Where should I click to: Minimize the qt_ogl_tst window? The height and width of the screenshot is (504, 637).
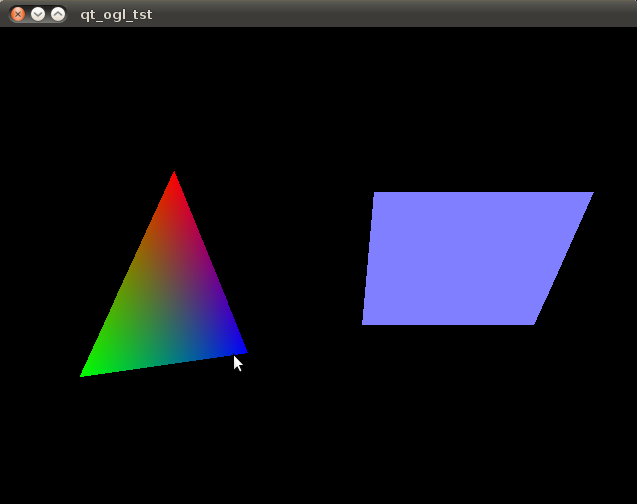coord(38,15)
